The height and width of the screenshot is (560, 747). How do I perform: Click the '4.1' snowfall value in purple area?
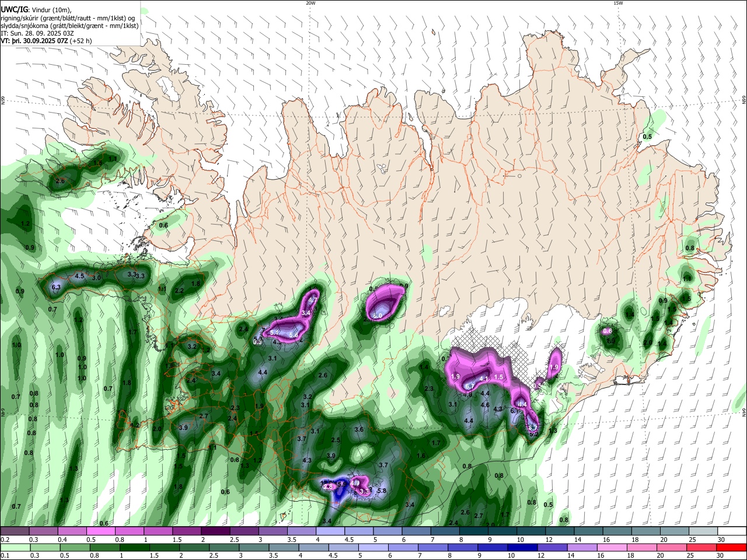click(483, 379)
